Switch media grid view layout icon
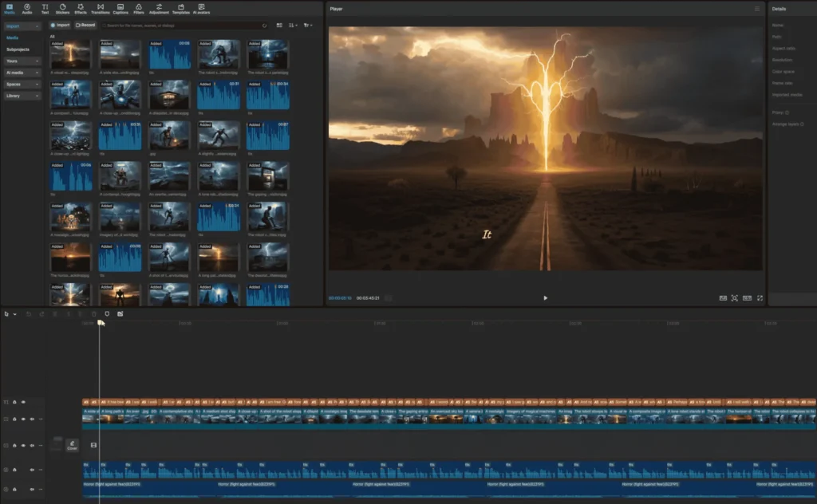 (x=279, y=25)
